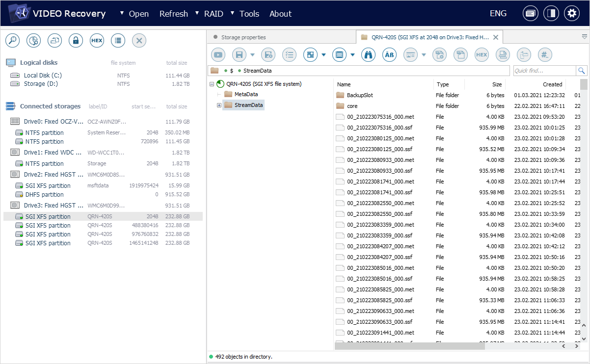Click into the Quick find search field
The height and width of the screenshot is (364, 590).
(x=544, y=71)
